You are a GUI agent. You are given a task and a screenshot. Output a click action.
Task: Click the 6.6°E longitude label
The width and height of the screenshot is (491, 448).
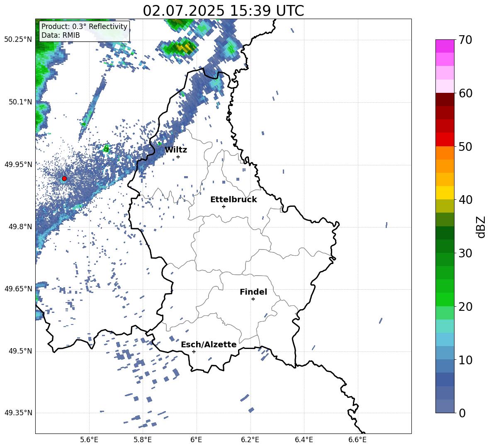357,440
